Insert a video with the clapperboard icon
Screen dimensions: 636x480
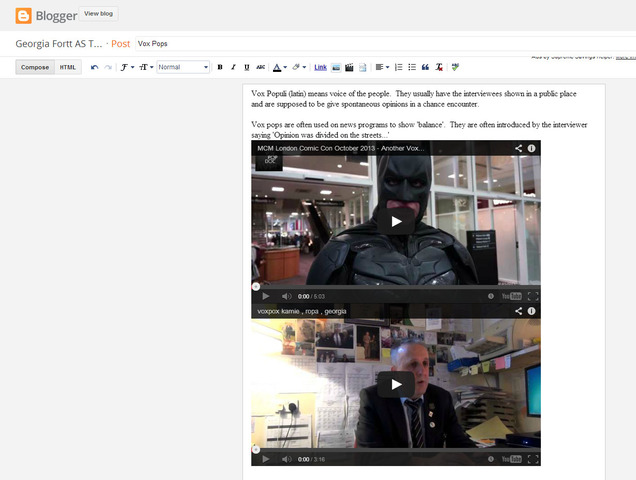click(349, 68)
